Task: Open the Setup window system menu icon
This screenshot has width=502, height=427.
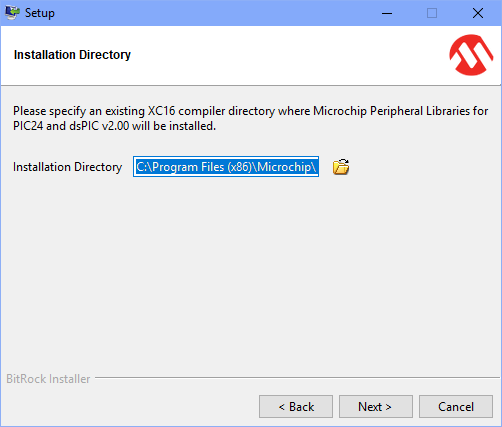Action: tap(12, 13)
